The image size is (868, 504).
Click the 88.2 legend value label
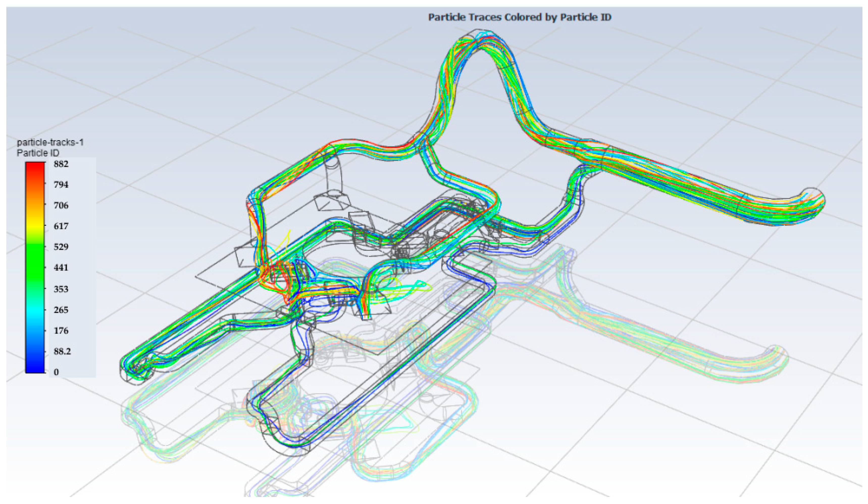pos(62,351)
